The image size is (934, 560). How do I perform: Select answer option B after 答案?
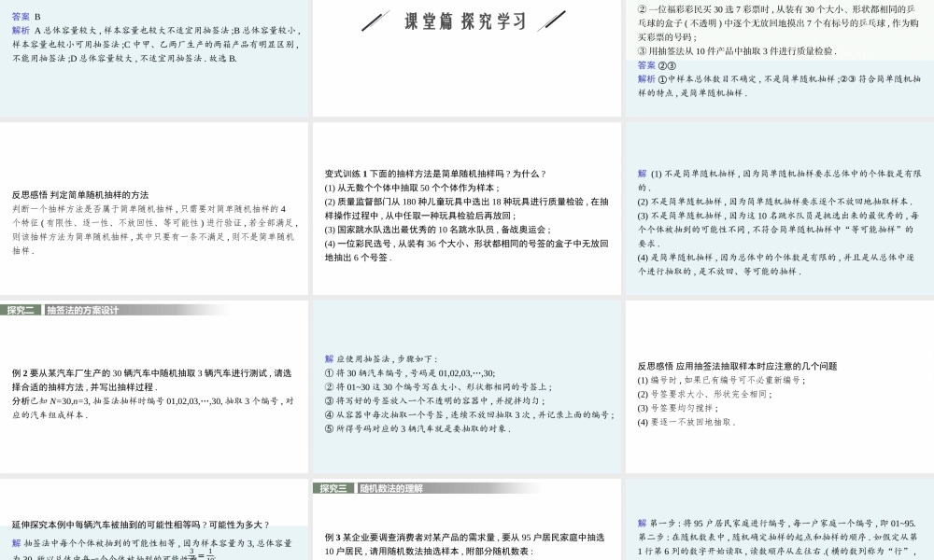pos(36,16)
